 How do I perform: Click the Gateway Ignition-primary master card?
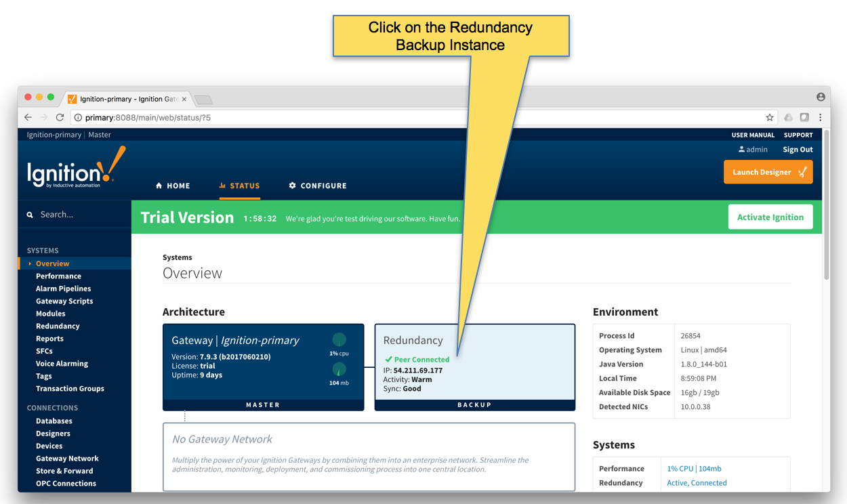(264, 367)
